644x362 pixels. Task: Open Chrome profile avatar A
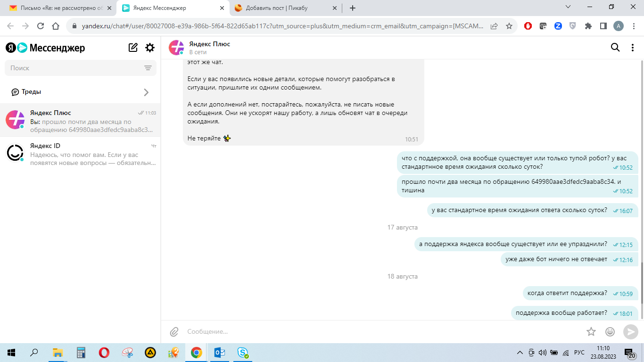pos(618,26)
